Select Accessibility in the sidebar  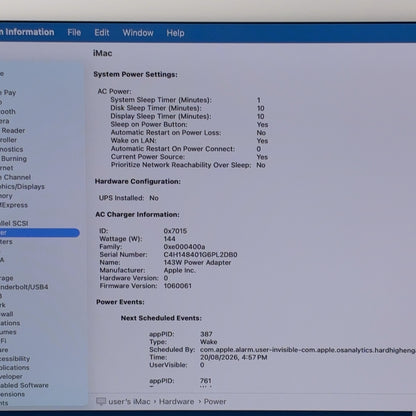click(15, 358)
